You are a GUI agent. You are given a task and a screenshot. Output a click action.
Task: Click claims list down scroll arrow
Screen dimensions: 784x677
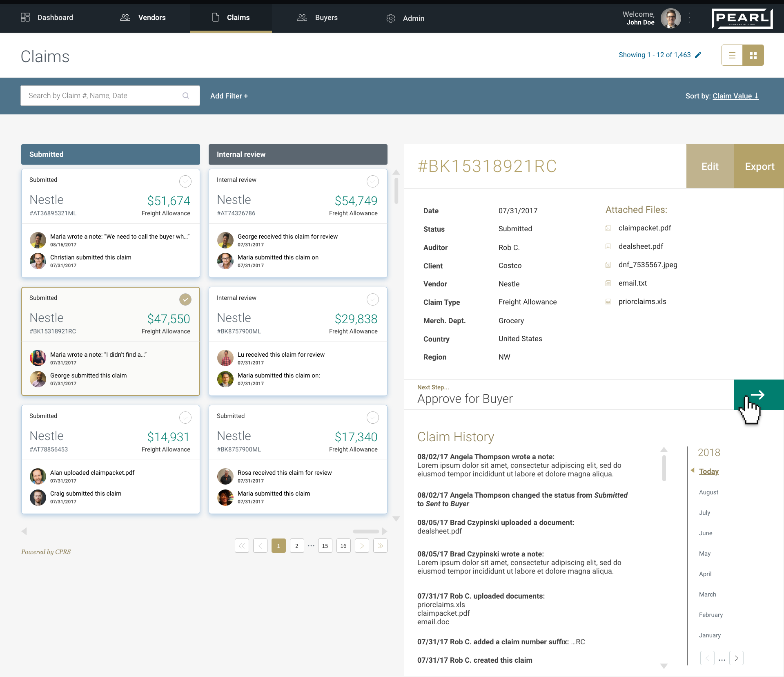click(396, 518)
